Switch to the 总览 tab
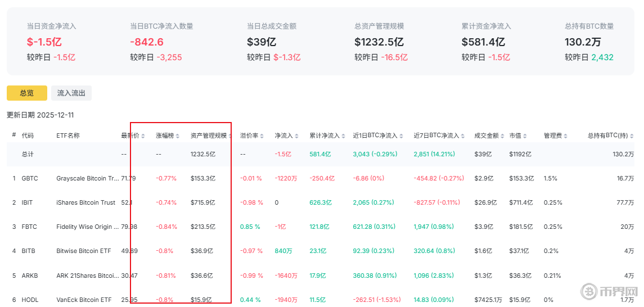Screen dimensions: 644x307 (27, 93)
